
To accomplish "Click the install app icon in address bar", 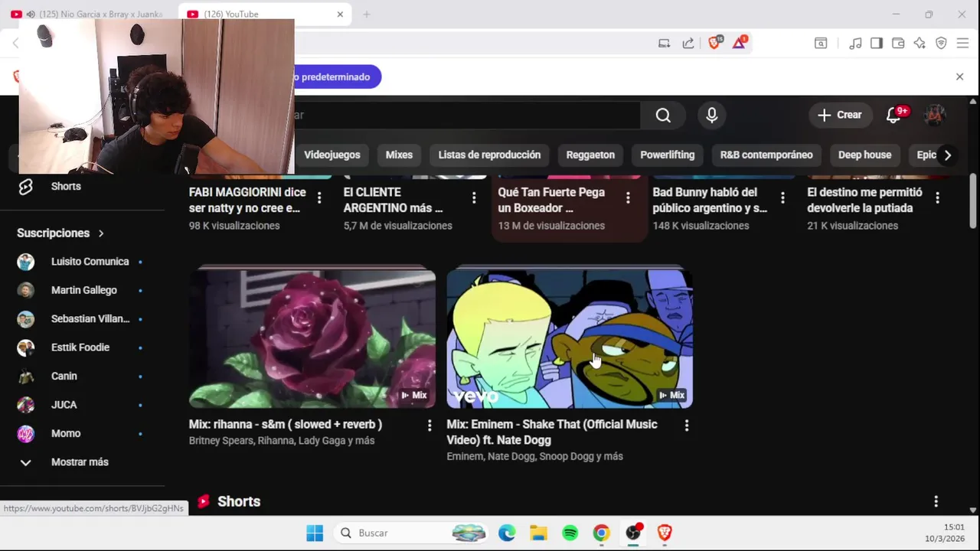I will 664,43.
